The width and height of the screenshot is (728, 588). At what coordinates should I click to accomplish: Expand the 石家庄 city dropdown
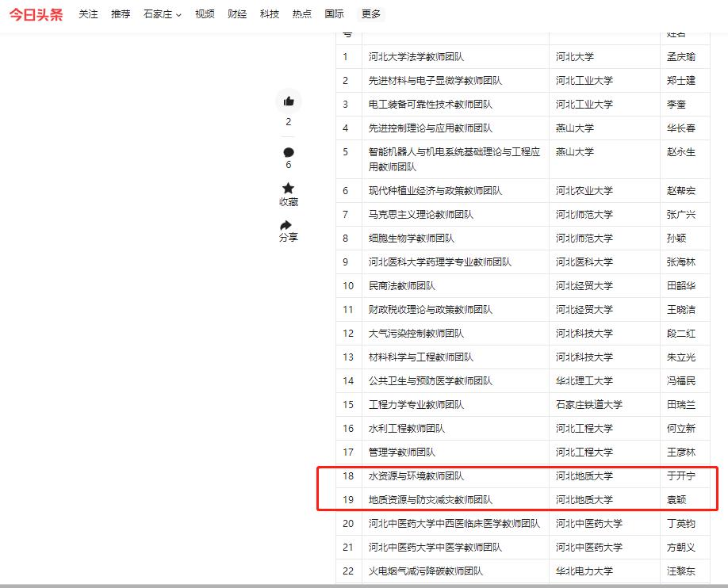pyautogui.click(x=162, y=14)
